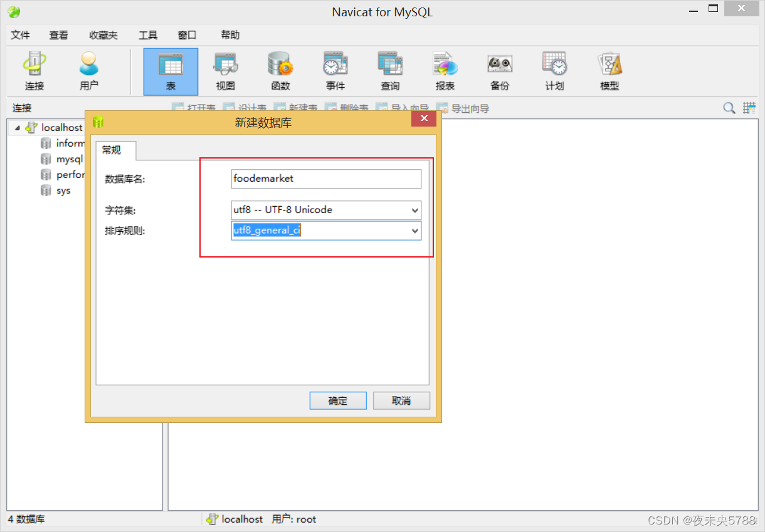
Task: Select the Table (表) toolbar icon
Action: [x=171, y=72]
